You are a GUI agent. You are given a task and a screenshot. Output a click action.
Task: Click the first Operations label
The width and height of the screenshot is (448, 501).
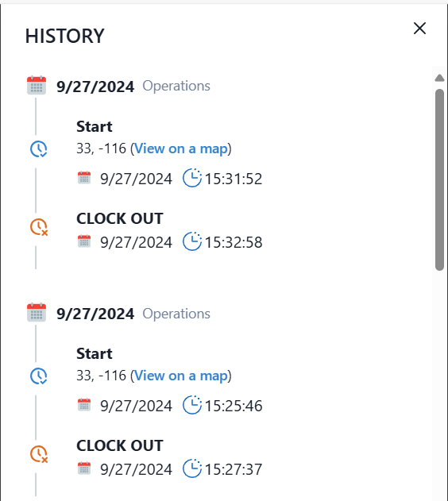[176, 86]
